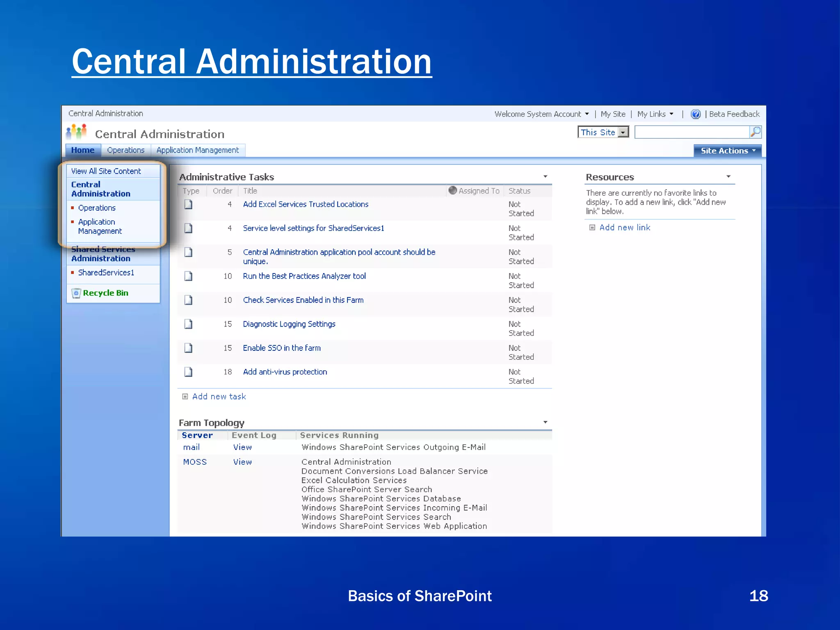Viewport: 840px width, 630px height.
Task: Click Shared Services Administration heading
Action: pyautogui.click(x=103, y=254)
